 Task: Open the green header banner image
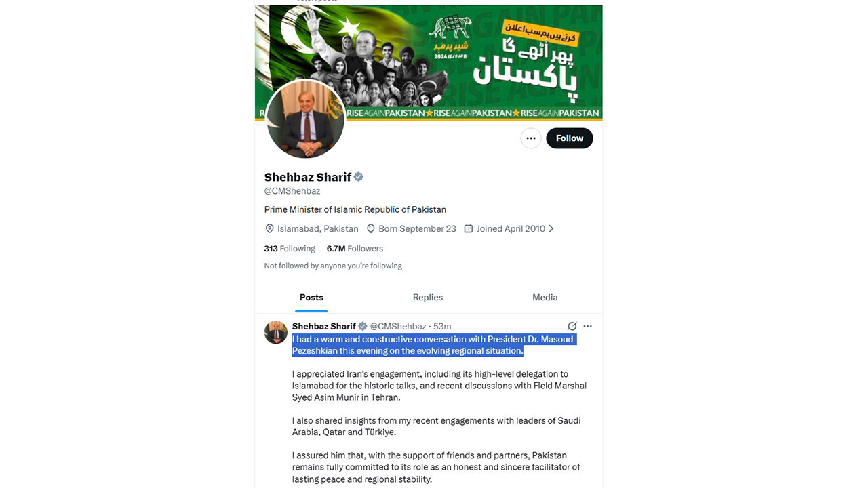pos(429,62)
